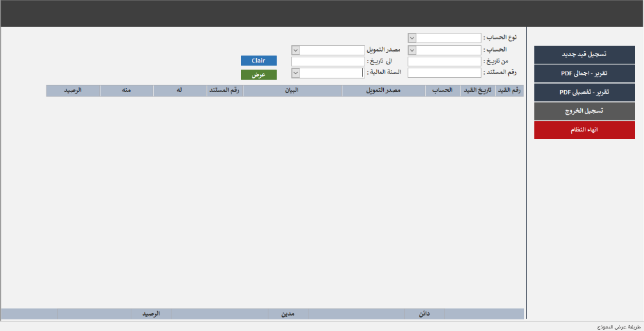The width and height of the screenshot is (644, 331).
Task: Generate the تقرير - تفصيلى PDF report
Action: point(584,92)
